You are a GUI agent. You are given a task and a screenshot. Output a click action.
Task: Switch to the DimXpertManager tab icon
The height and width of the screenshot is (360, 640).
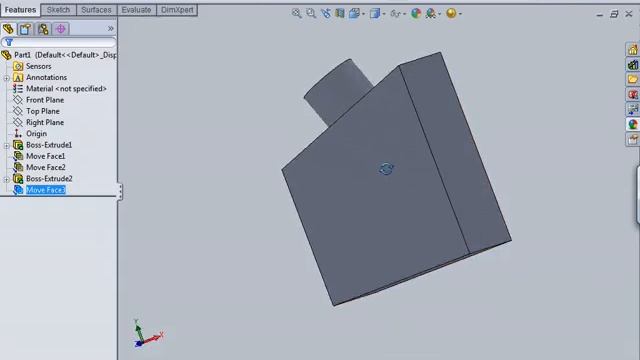(x=60, y=29)
